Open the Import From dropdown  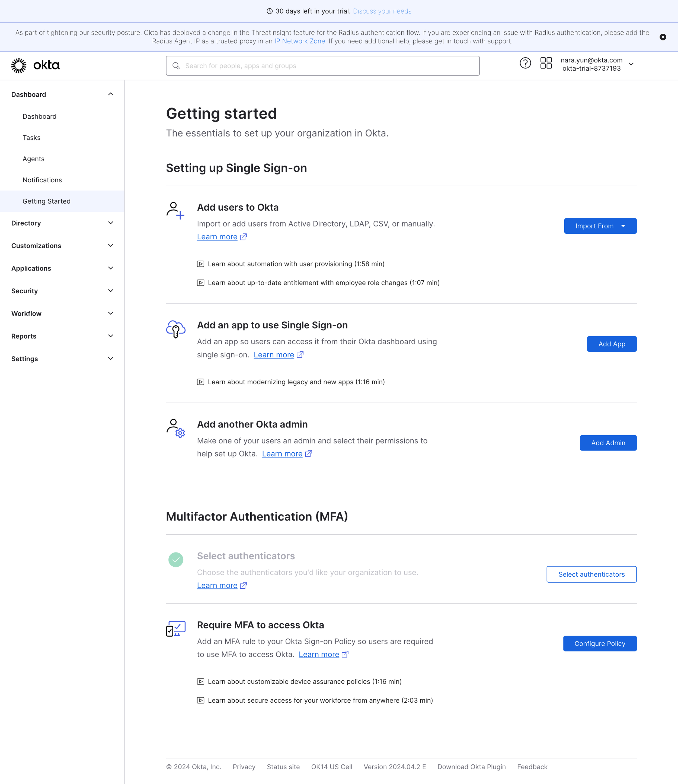(x=600, y=226)
